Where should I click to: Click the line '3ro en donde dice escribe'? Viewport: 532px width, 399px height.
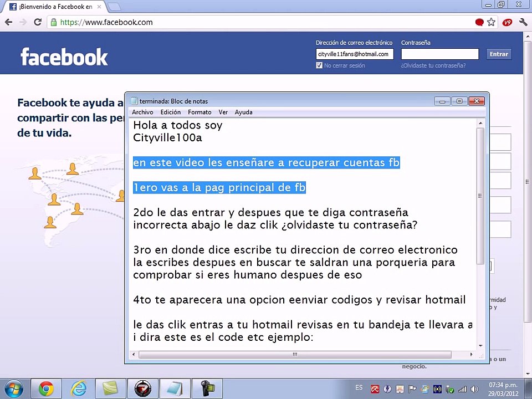(x=295, y=250)
